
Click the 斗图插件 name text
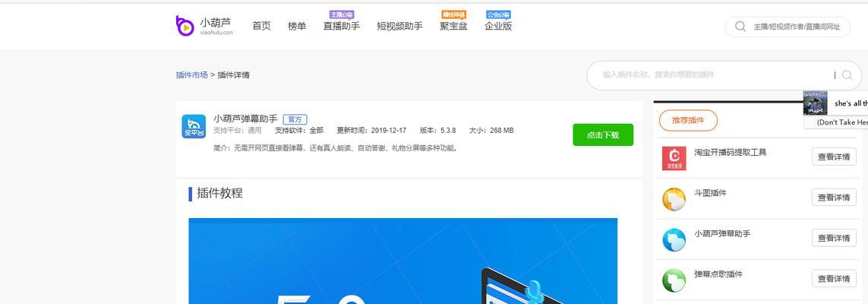pyautogui.click(x=710, y=193)
